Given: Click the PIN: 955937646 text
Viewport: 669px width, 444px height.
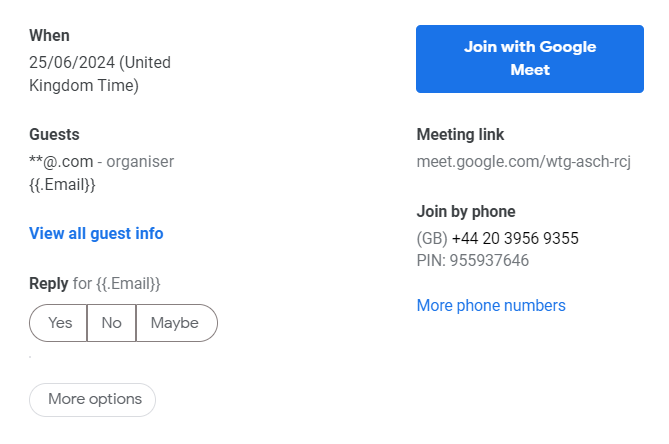Looking at the screenshot, I should pyautogui.click(x=473, y=260).
